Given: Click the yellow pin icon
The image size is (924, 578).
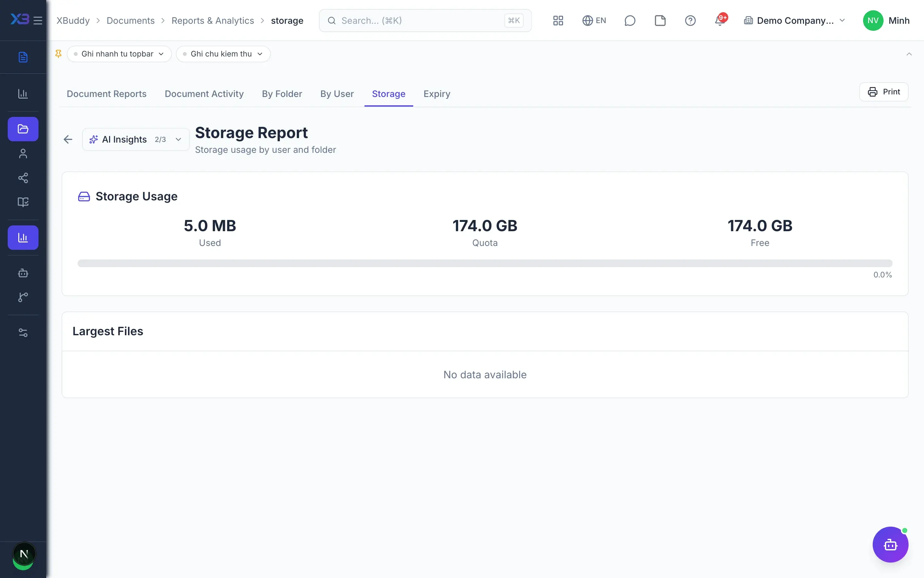Looking at the screenshot, I should pos(58,54).
